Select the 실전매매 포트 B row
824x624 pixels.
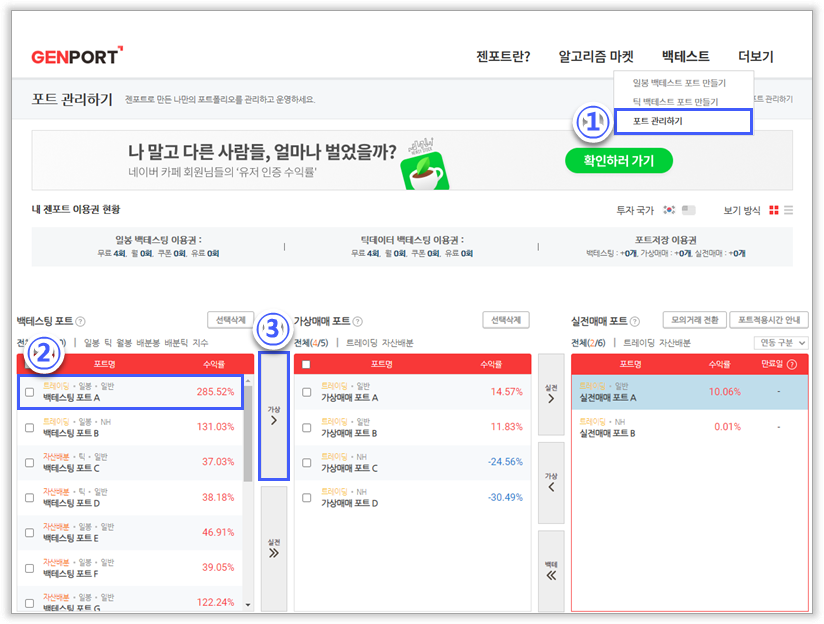[689, 427]
